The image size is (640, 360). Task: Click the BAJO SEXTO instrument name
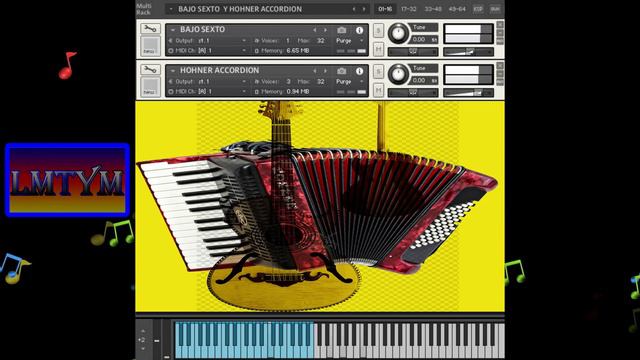coord(202,29)
